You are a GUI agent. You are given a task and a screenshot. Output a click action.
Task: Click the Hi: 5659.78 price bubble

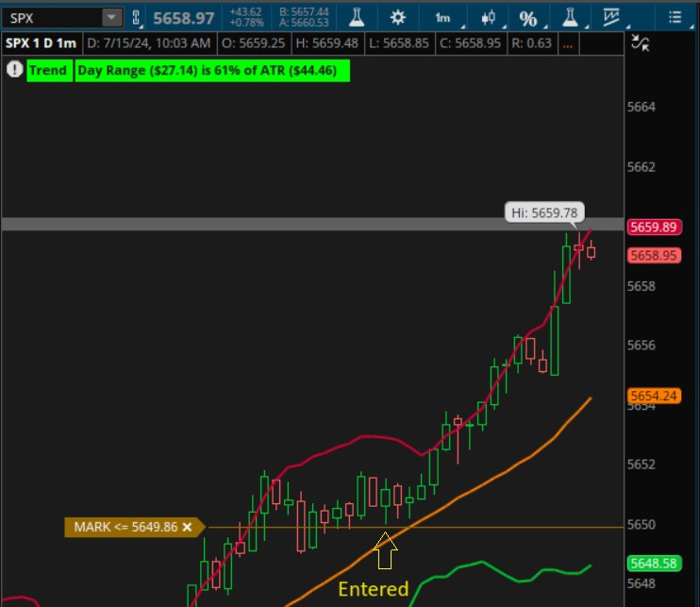(x=544, y=212)
